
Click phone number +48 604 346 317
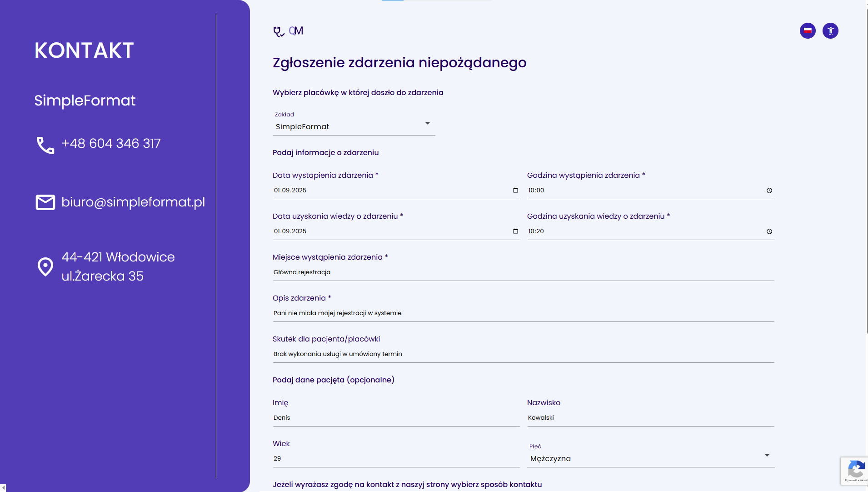(111, 143)
